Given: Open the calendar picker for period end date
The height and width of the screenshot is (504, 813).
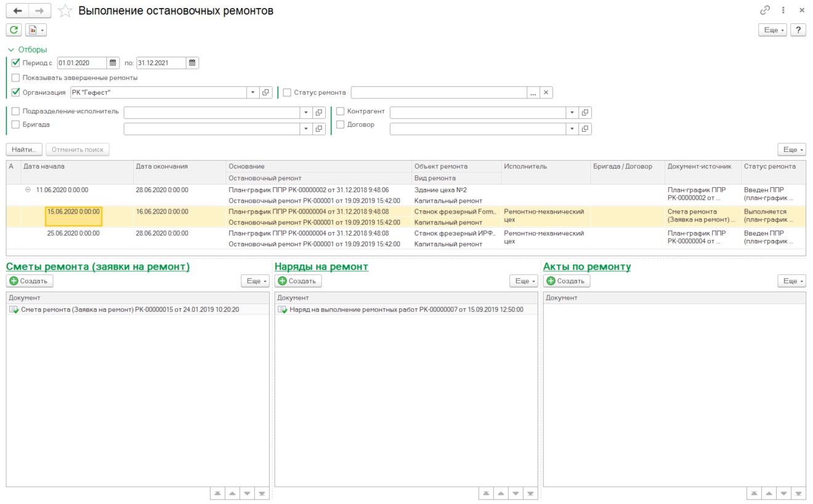Looking at the screenshot, I should point(192,63).
